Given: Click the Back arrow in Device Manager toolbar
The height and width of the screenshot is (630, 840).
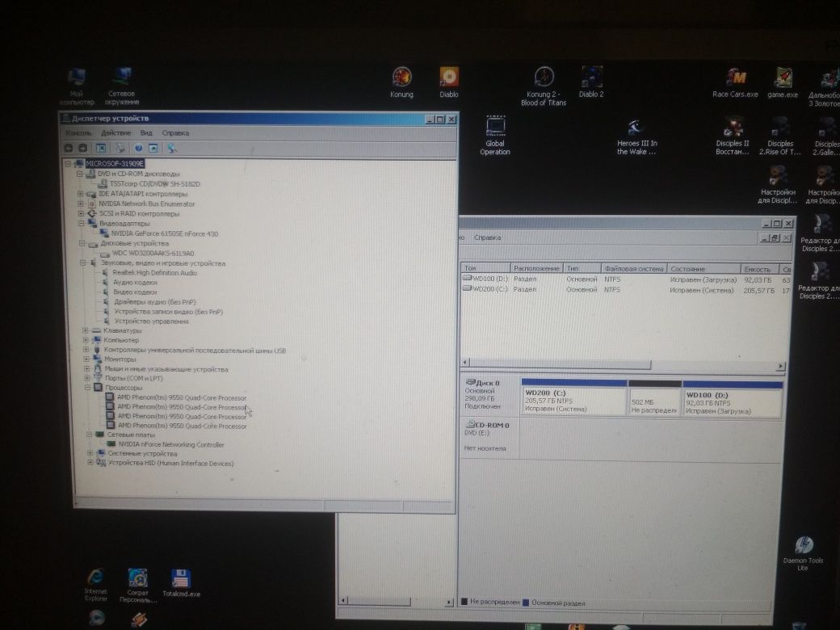Looking at the screenshot, I should [69, 148].
